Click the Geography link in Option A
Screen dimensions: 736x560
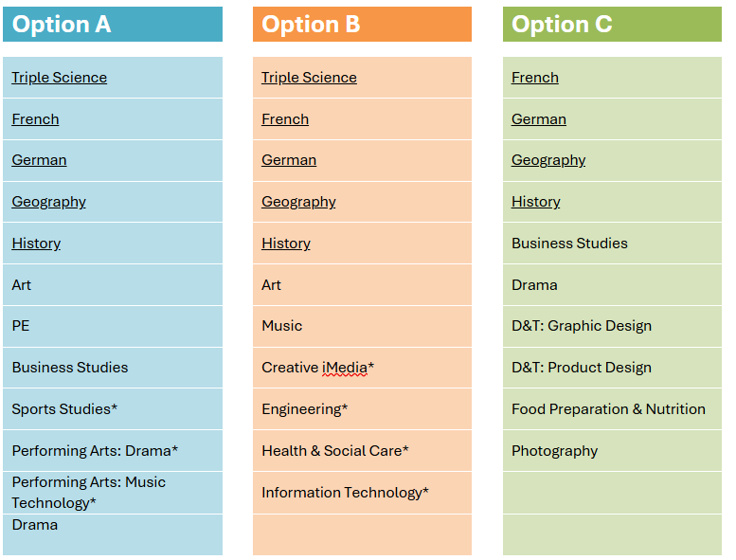[48, 202]
